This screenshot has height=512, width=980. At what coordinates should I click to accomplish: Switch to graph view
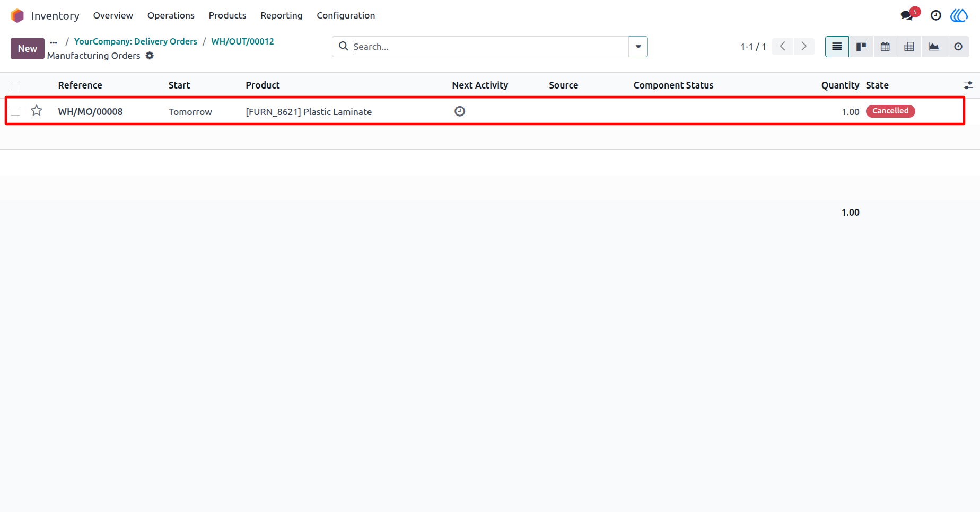click(934, 47)
